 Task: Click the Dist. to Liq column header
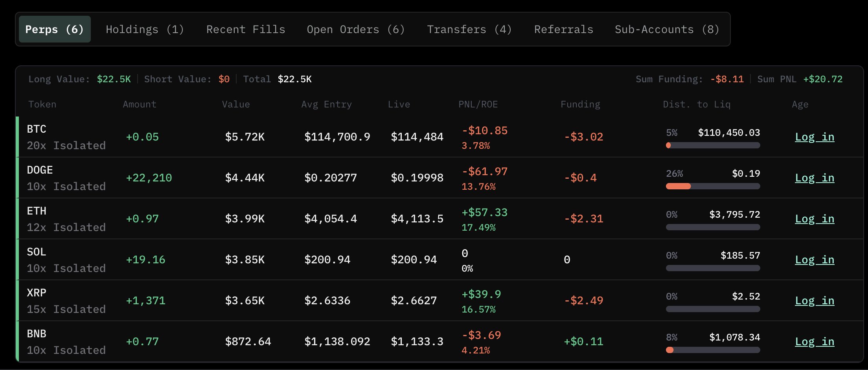tap(697, 104)
